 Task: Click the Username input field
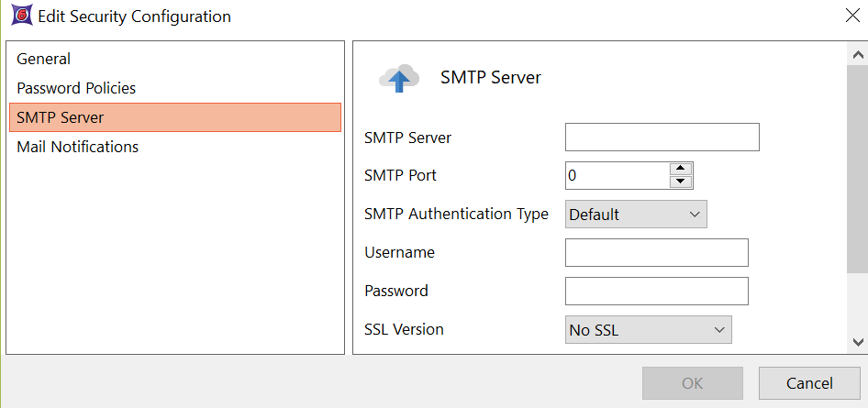click(656, 252)
